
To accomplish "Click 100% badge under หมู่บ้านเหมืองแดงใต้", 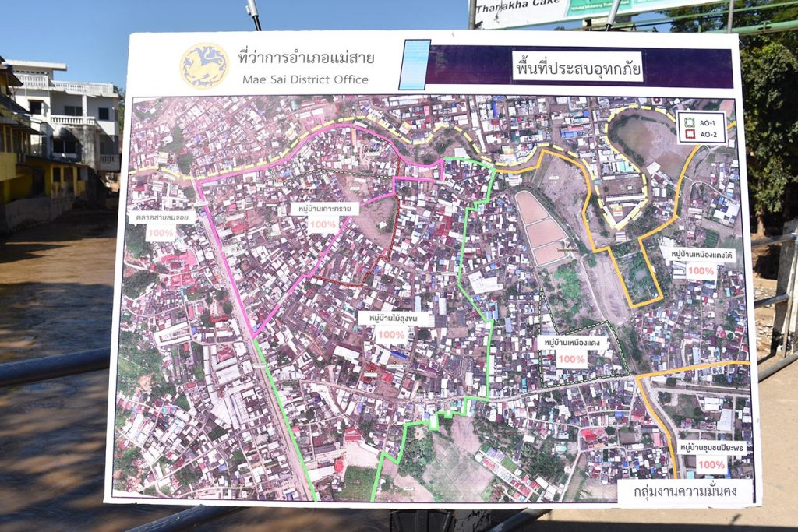I will point(701,270).
